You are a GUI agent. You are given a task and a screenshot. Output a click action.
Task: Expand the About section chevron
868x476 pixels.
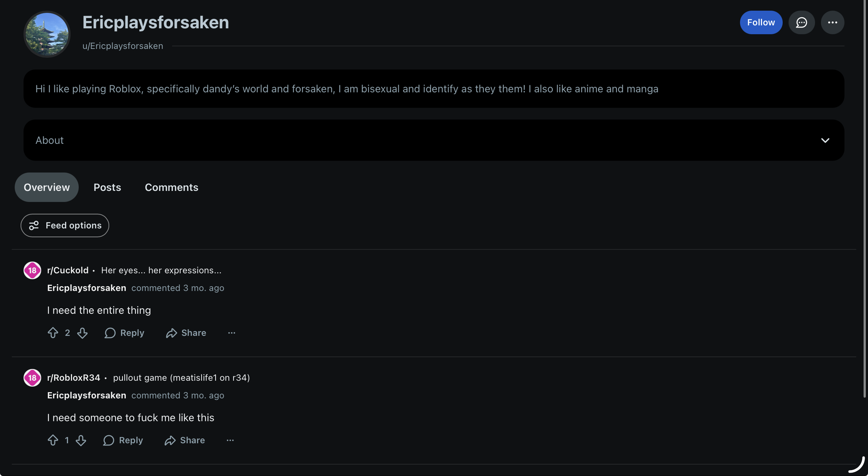pyautogui.click(x=825, y=141)
